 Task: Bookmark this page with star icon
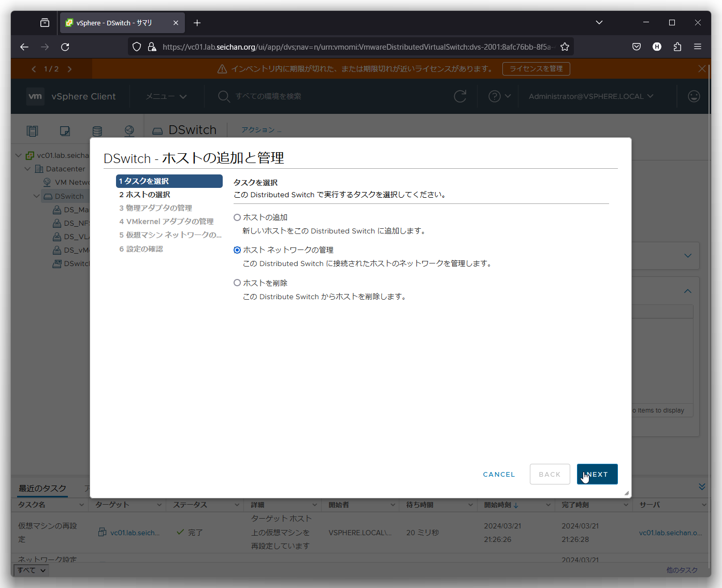(565, 47)
